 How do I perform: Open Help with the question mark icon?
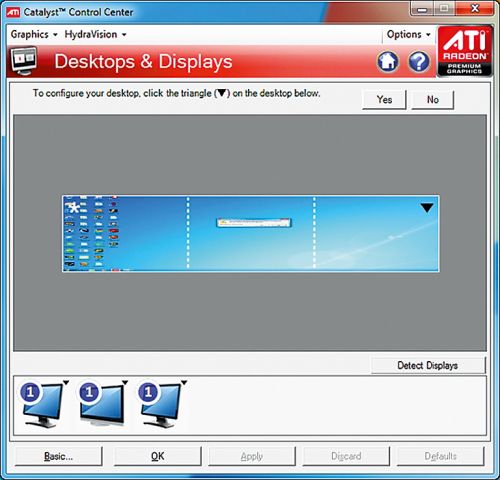pyautogui.click(x=419, y=62)
